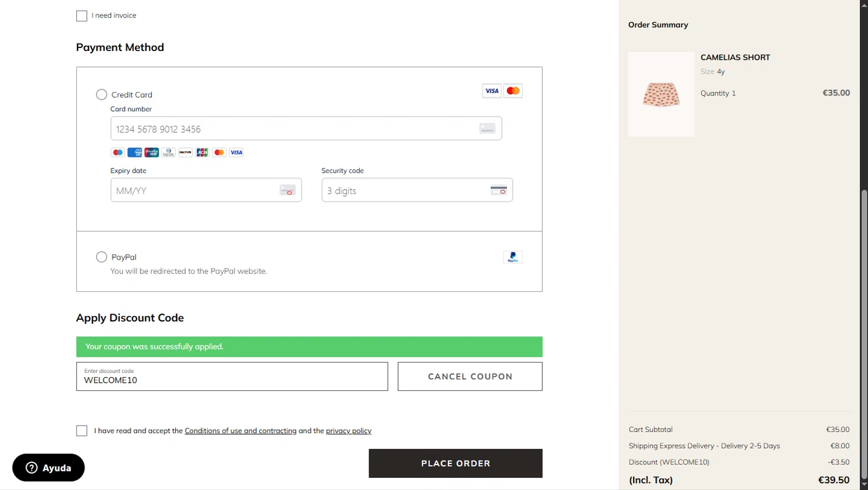Click the Visa icon below card number
This screenshot has height=490, width=868.
pos(236,152)
